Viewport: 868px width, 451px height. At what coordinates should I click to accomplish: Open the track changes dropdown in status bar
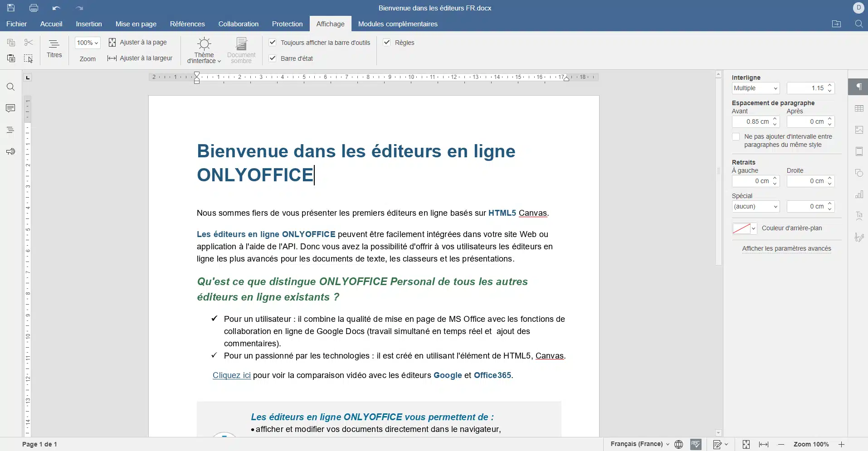point(721,444)
